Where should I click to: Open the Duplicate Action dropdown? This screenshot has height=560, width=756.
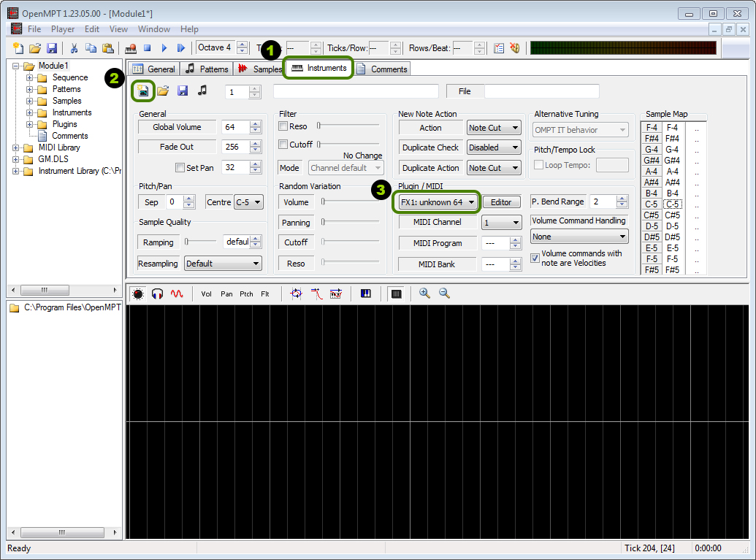pyautogui.click(x=494, y=168)
